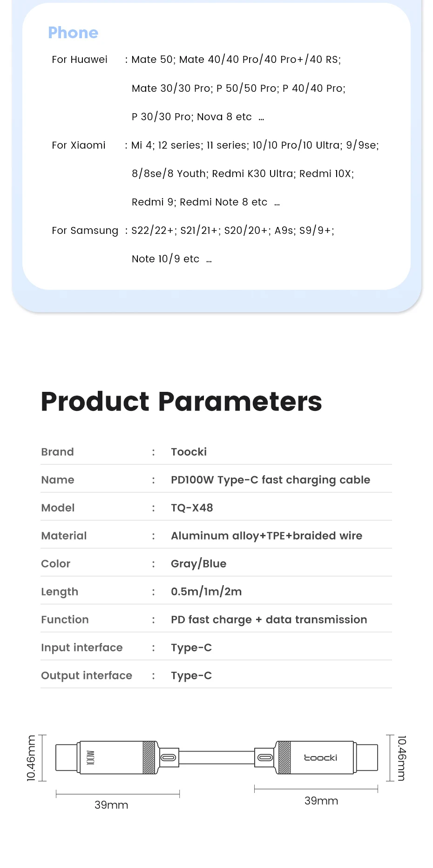This screenshot has height=868, width=433.
Task: Click the For Samsung label
Action: [85, 231]
